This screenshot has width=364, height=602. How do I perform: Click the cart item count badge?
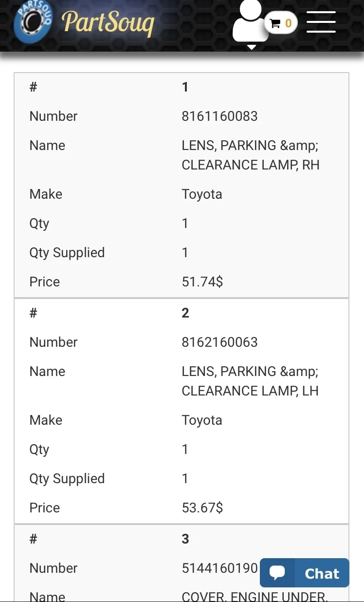pyautogui.click(x=288, y=23)
